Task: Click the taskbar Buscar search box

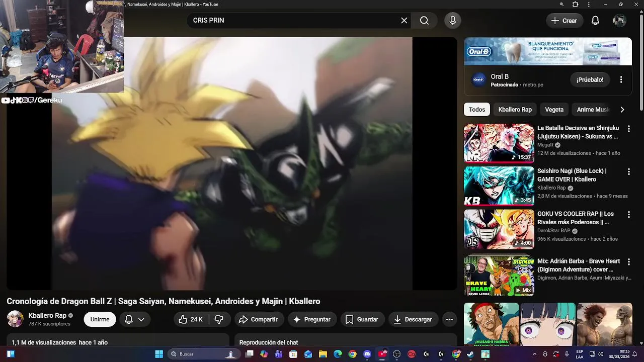Action: (204, 354)
